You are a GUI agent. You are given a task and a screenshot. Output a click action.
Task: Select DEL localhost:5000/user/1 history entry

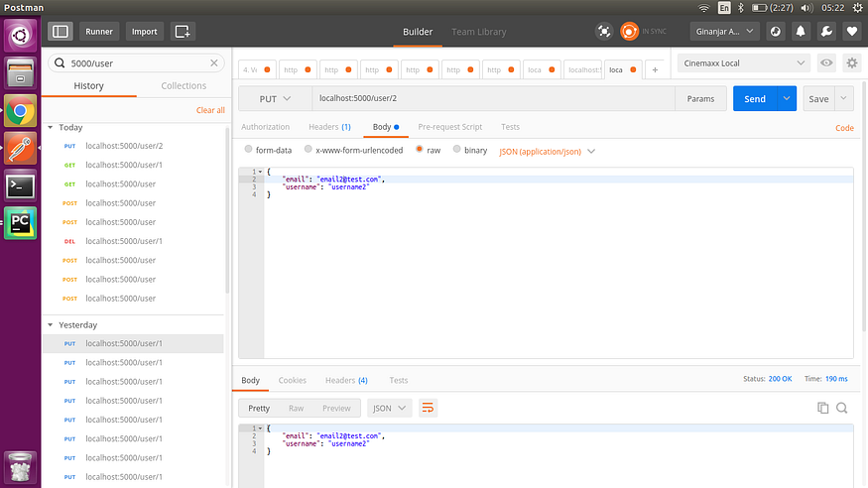pyautogui.click(x=133, y=241)
